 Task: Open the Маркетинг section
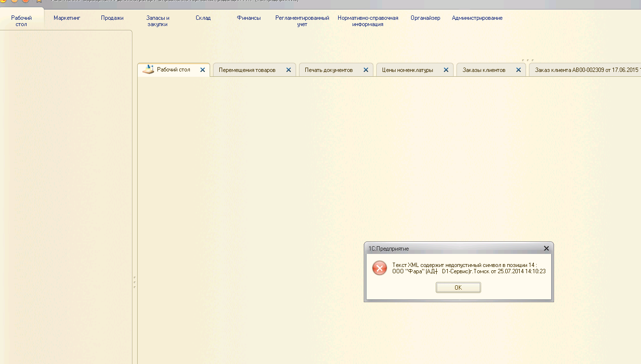pyautogui.click(x=67, y=18)
